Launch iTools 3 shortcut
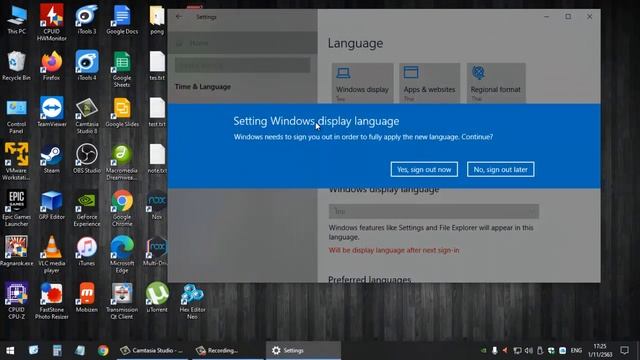640x360 pixels. pos(87,20)
